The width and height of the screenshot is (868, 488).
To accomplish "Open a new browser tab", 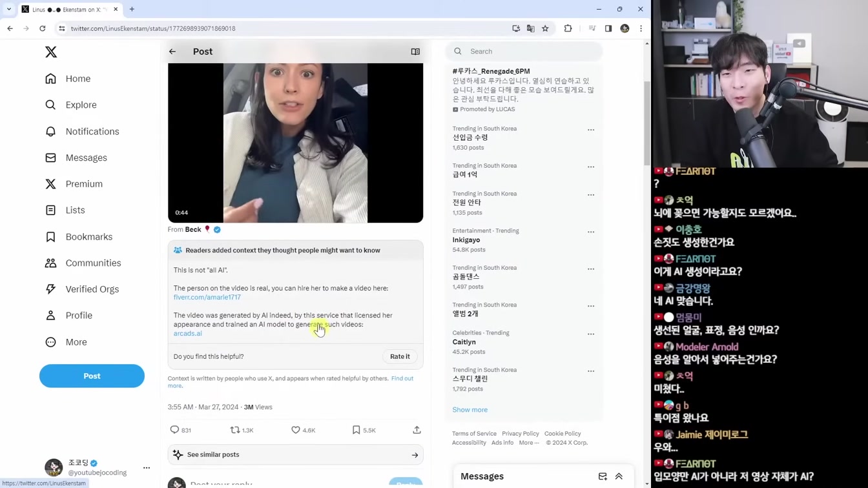I will coord(132,9).
